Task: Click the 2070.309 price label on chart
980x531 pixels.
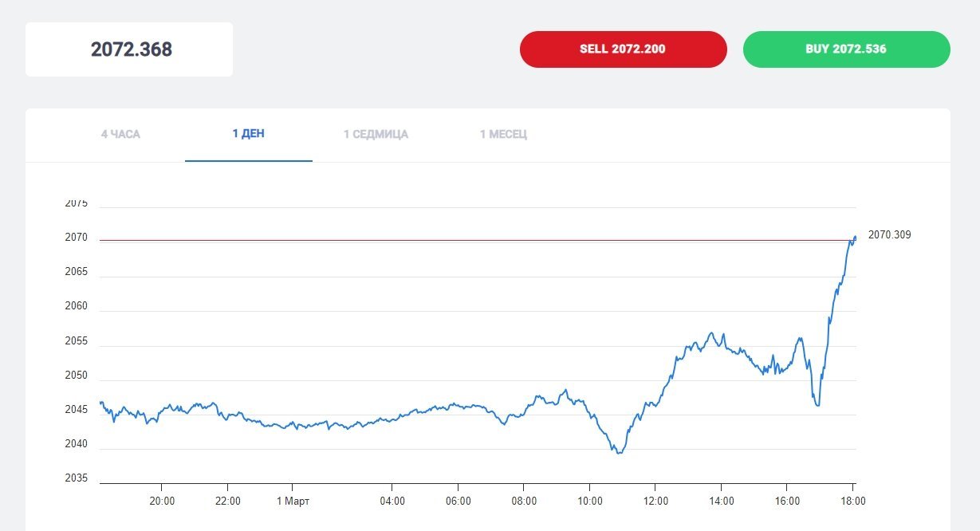Action: 889,235
